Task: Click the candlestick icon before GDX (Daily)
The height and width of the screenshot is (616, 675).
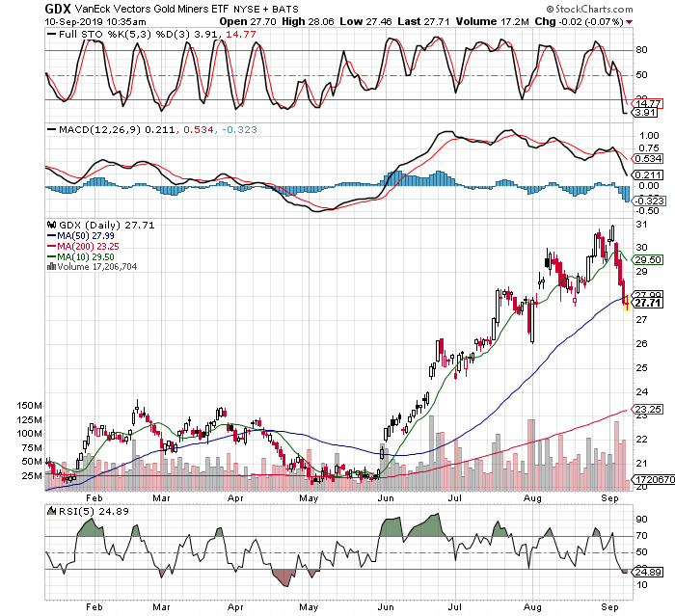Action: point(52,225)
